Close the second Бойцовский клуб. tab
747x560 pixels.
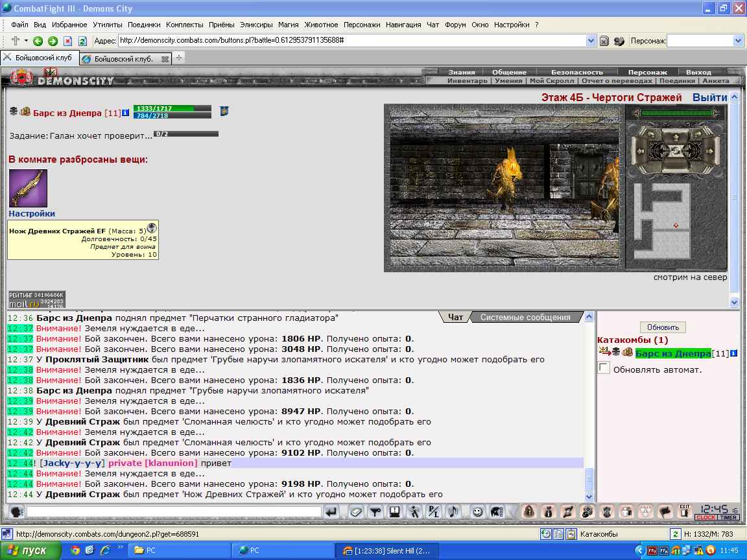point(165,59)
